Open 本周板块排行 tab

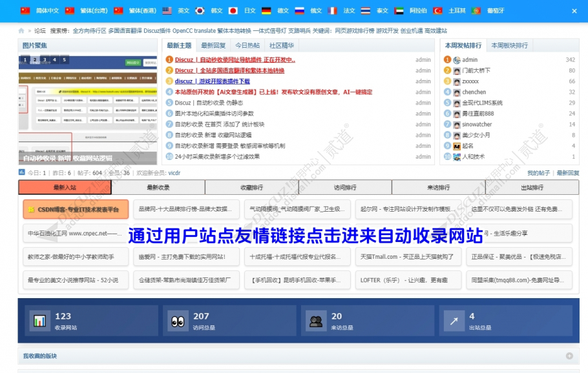point(510,45)
